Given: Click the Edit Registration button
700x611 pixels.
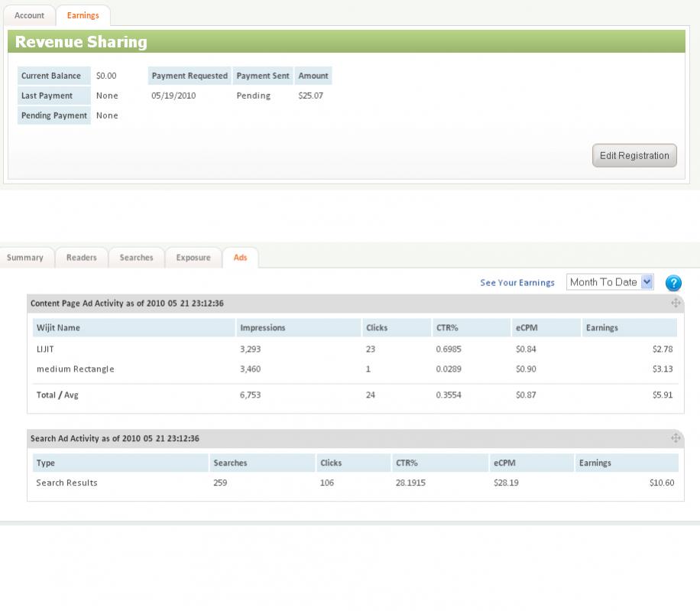Looking at the screenshot, I should point(634,155).
